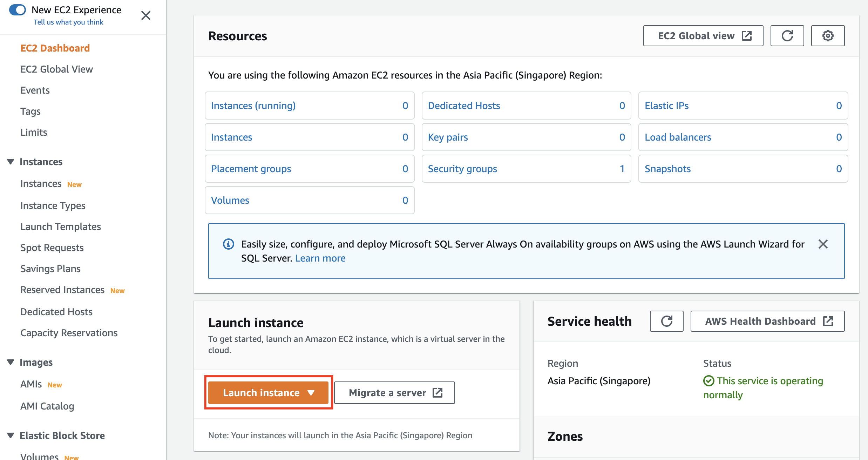868x460 pixels.
Task: Click Migrate a server button
Action: [x=394, y=393]
